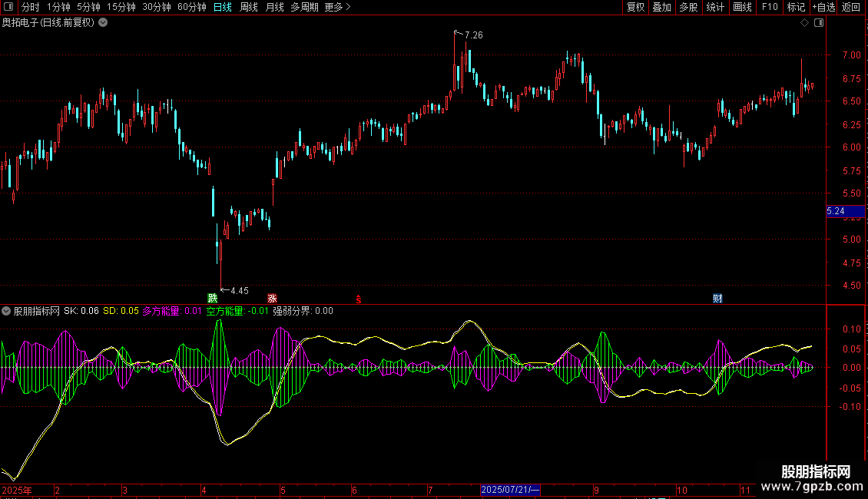Open the F10 company info
The image size is (868, 499).
[x=769, y=7]
